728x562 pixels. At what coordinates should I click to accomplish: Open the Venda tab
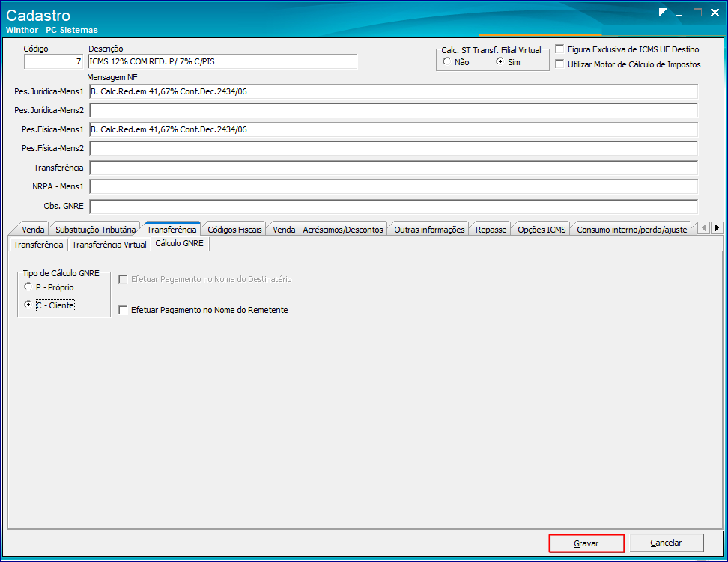pyautogui.click(x=32, y=229)
